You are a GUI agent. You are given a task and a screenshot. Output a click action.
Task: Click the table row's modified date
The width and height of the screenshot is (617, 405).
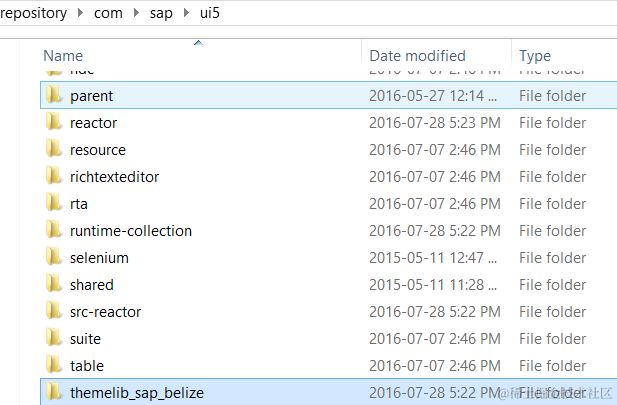(435, 366)
